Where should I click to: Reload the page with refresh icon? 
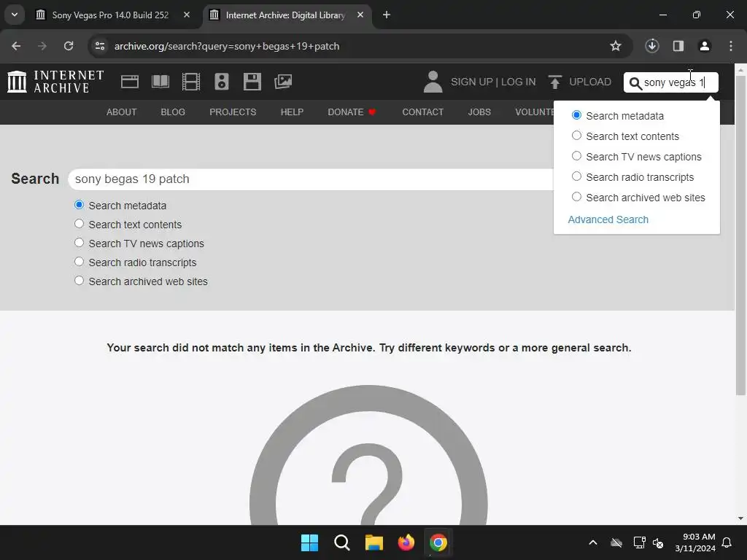tap(69, 46)
